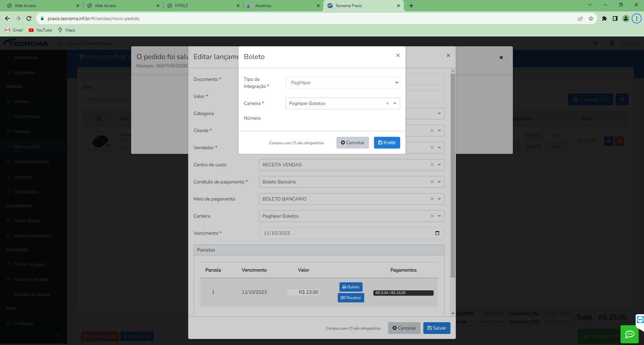
Task: Expand the Categoria dropdown arrow
Action: (439, 113)
